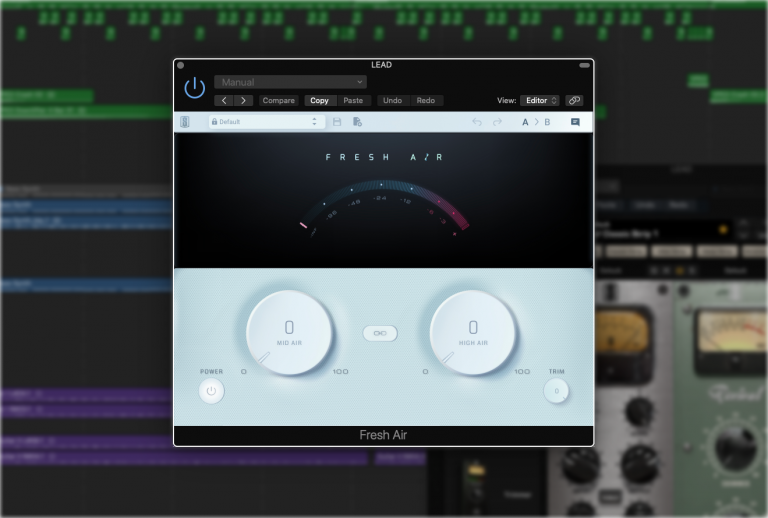The height and width of the screenshot is (518, 768).
Task: Open the Default preset selector
Action: [267, 122]
